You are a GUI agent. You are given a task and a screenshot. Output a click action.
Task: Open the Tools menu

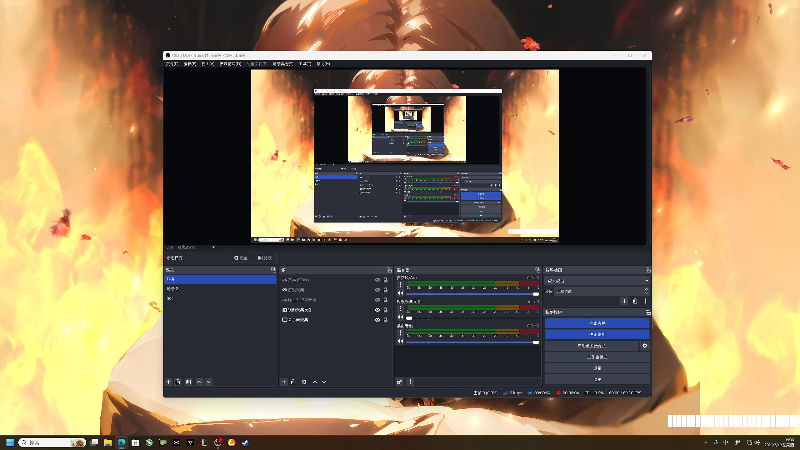click(305, 64)
